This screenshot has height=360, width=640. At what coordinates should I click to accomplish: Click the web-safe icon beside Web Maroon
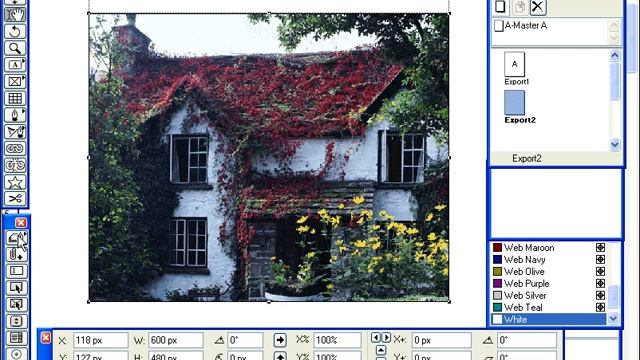(600, 248)
